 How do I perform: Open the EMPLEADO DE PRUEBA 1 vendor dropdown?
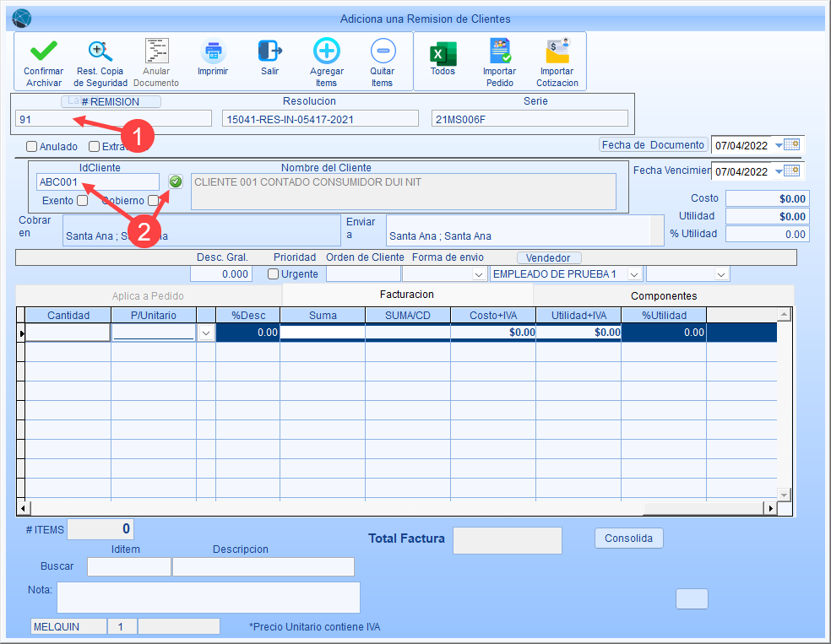click(x=634, y=274)
